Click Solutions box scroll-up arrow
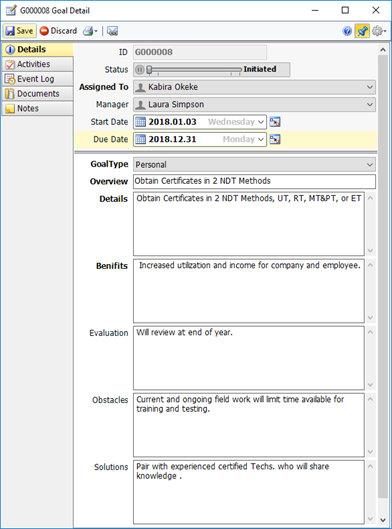Image resolution: width=392 pixels, height=529 pixels. [370, 466]
